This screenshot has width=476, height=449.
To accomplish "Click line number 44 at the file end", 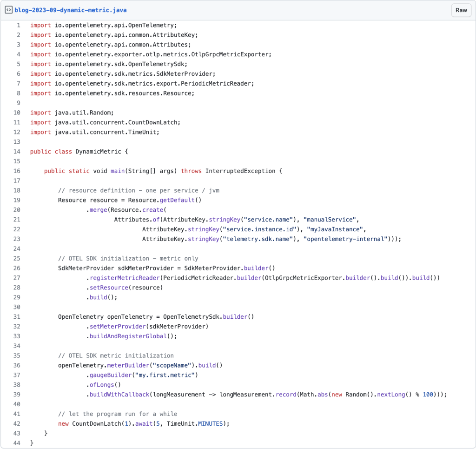I will point(16,443).
